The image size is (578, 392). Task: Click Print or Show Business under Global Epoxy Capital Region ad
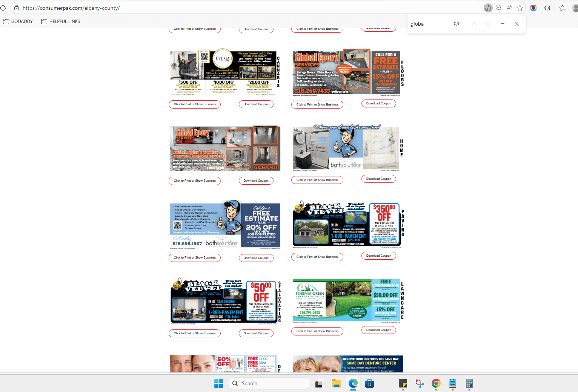click(x=195, y=181)
